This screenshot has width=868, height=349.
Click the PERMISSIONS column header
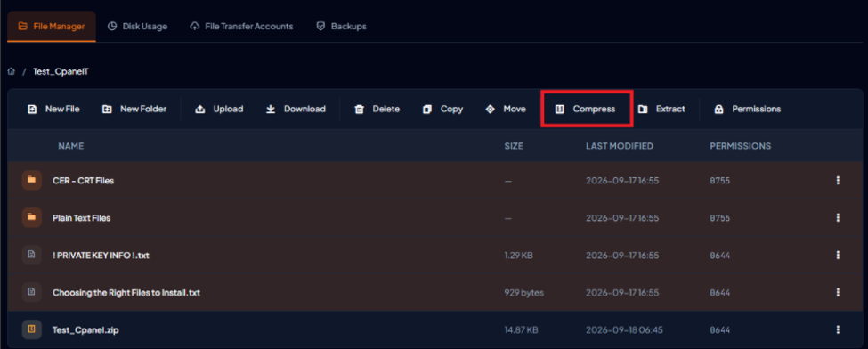pyautogui.click(x=741, y=146)
